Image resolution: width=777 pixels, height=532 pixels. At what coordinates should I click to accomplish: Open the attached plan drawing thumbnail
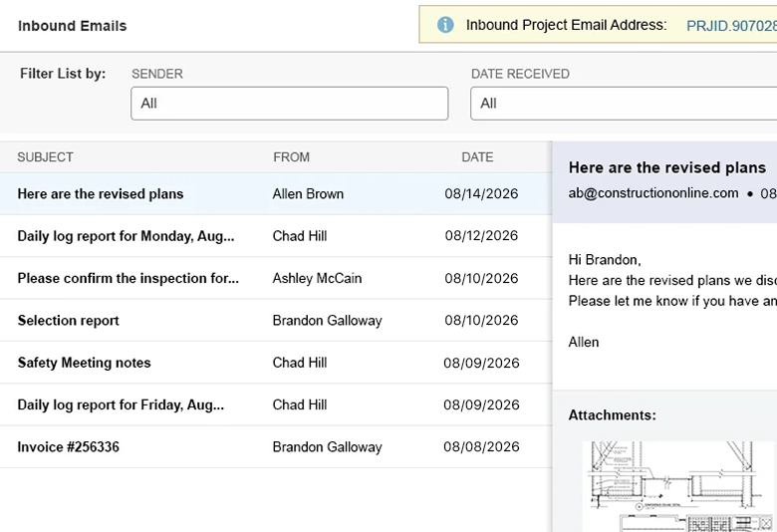click(x=679, y=486)
